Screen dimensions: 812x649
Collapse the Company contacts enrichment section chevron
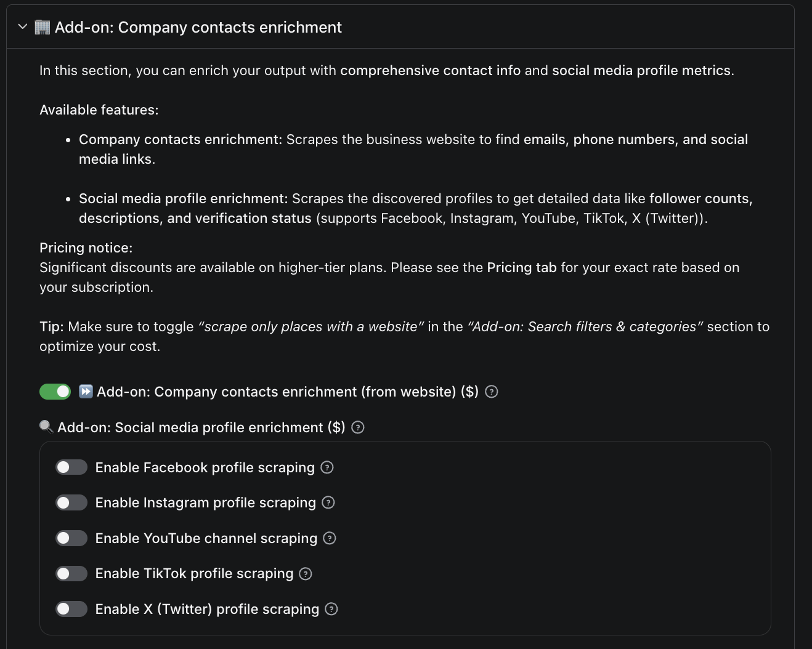(23, 27)
